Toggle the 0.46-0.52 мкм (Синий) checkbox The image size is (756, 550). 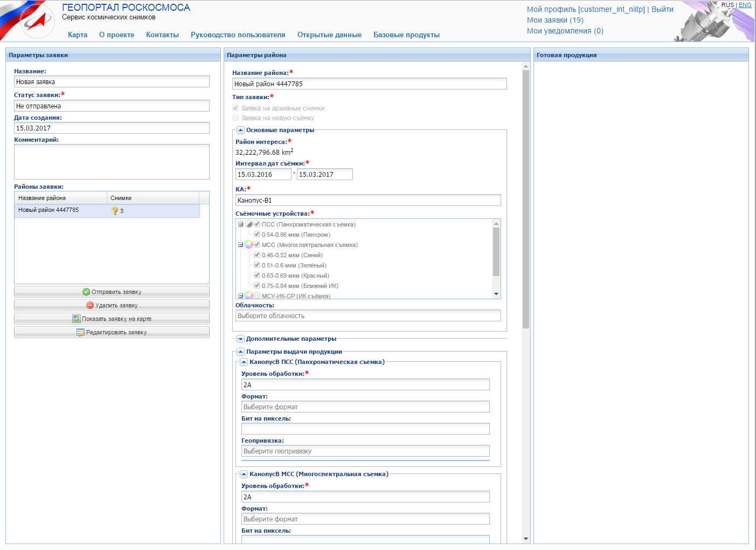tap(257, 255)
